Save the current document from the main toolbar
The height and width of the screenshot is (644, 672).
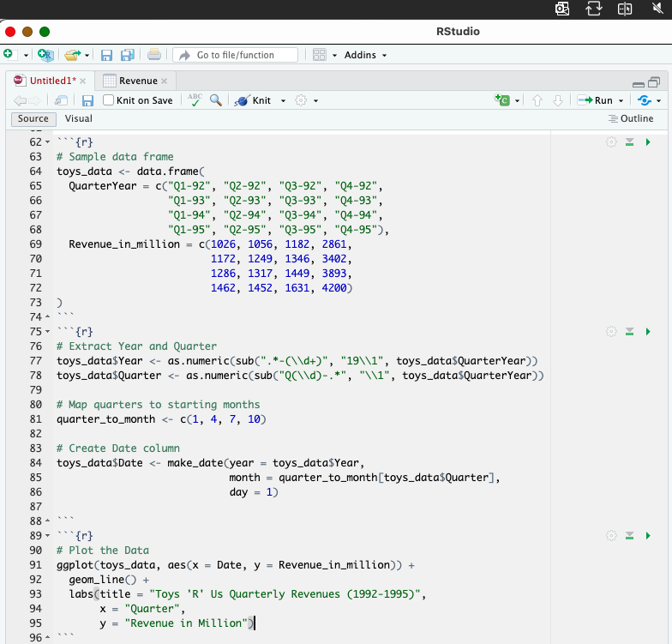(106, 55)
